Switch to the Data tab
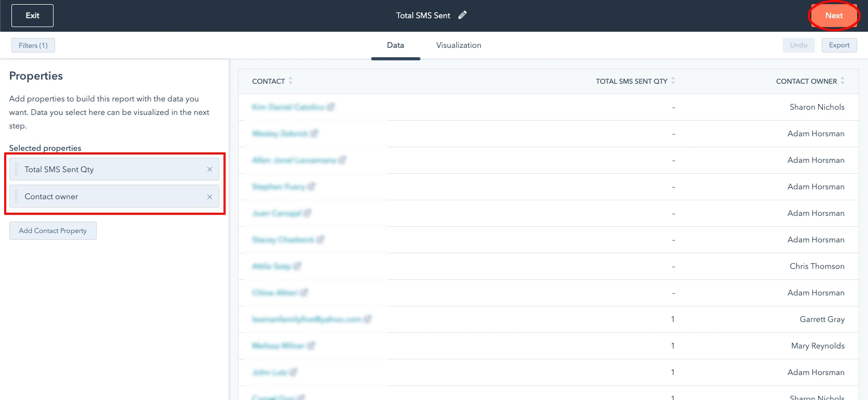 point(396,45)
